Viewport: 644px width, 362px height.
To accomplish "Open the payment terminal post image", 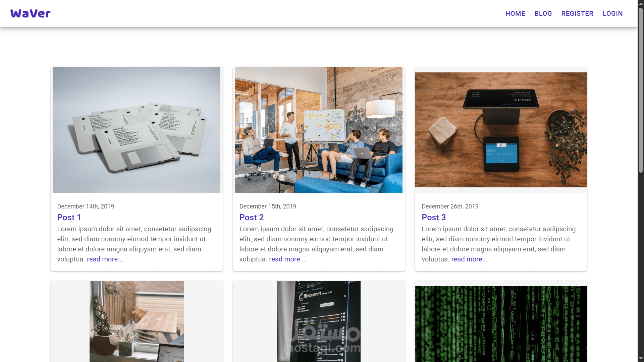I will coord(501,130).
